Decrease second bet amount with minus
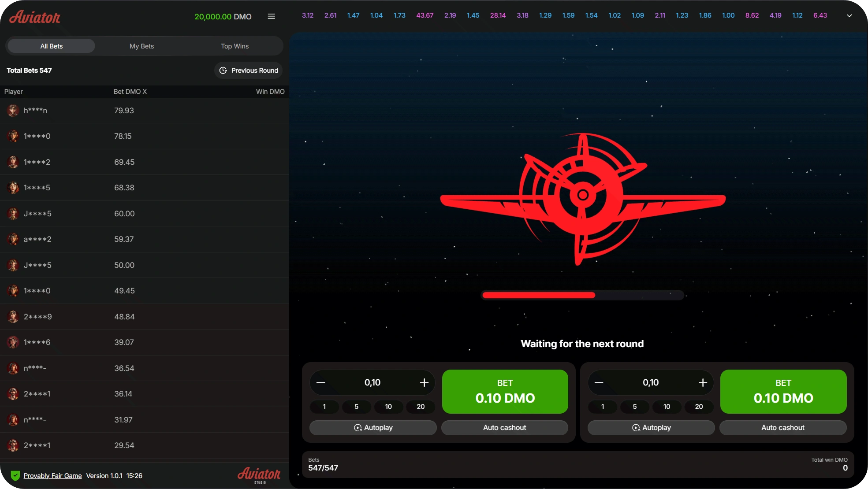This screenshot has height=489, width=868. pos(599,382)
